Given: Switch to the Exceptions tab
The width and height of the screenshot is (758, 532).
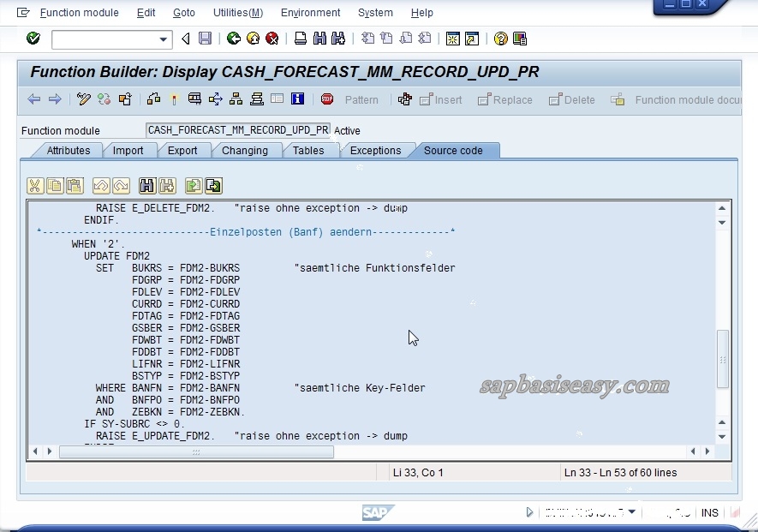Looking at the screenshot, I should click(x=377, y=151).
